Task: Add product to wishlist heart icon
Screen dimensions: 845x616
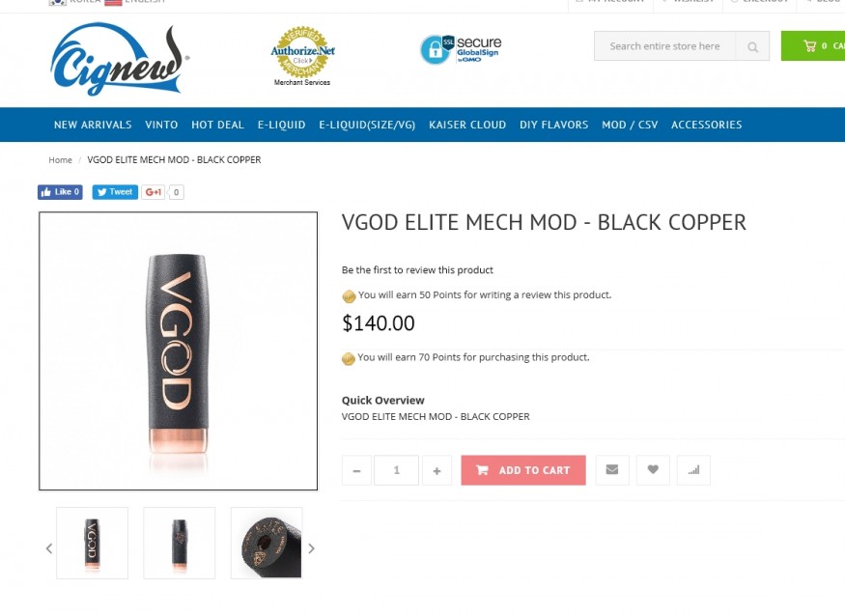Action: (653, 470)
